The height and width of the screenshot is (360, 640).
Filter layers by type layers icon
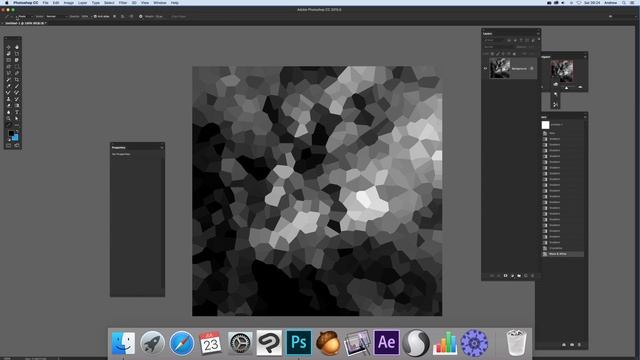click(x=521, y=40)
